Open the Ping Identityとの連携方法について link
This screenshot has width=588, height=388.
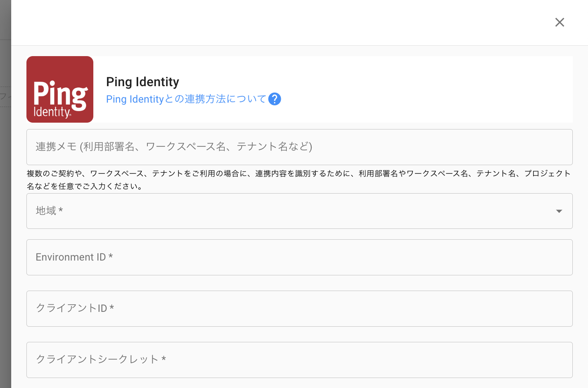pyautogui.click(x=186, y=99)
